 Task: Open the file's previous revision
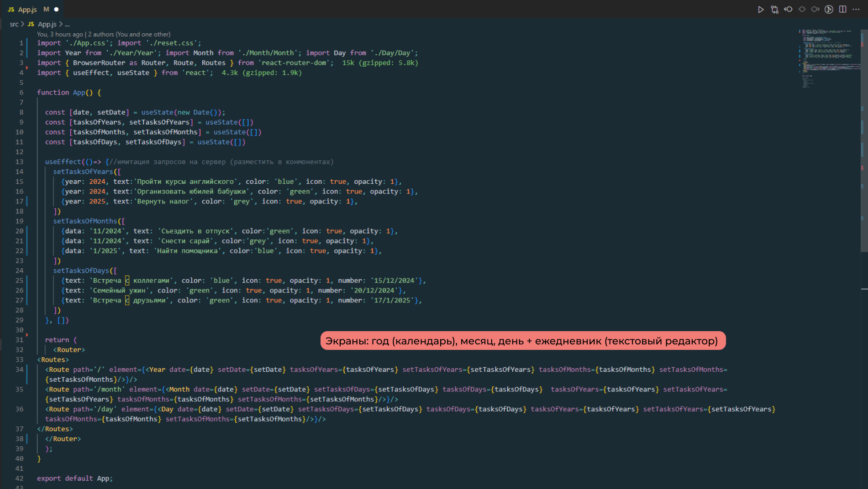(788, 9)
